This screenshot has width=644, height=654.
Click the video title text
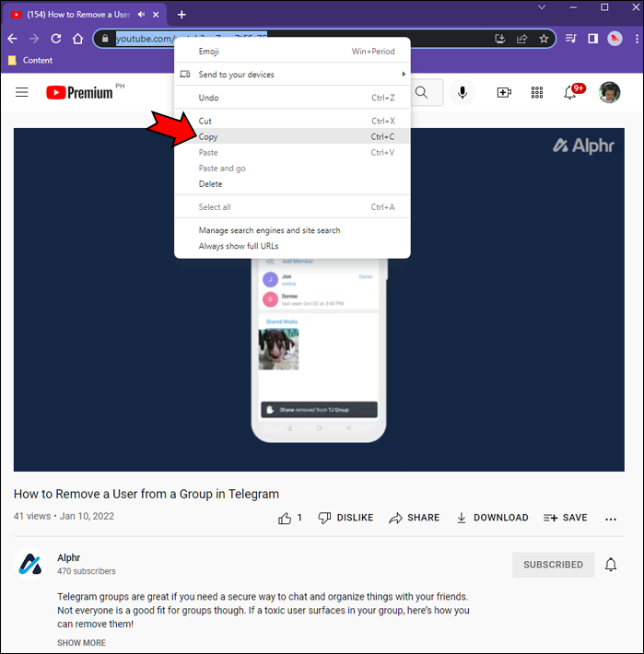tap(146, 494)
